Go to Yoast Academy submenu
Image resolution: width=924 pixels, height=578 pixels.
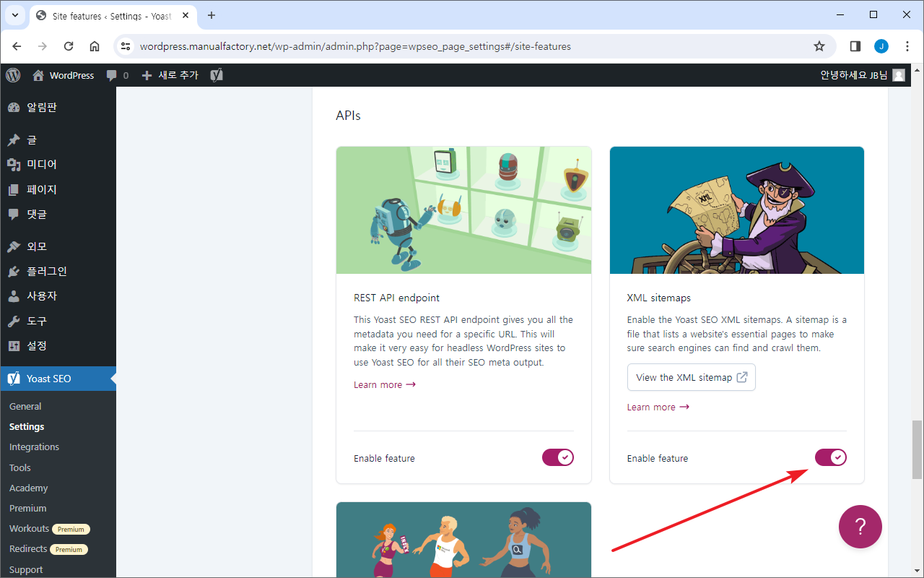(x=28, y=488)
